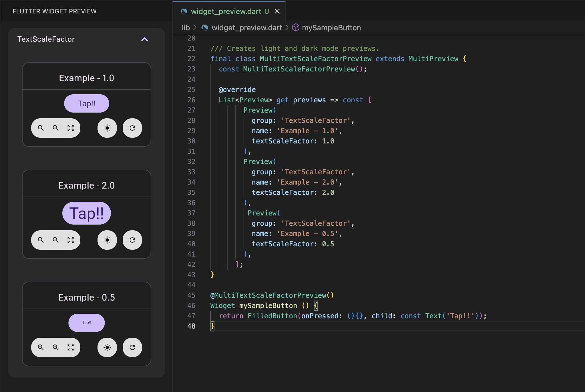This screenshot has width=585, height=392.
Task: Reset zoom for Example - 2.0 preview
Action: coord(71,240)
